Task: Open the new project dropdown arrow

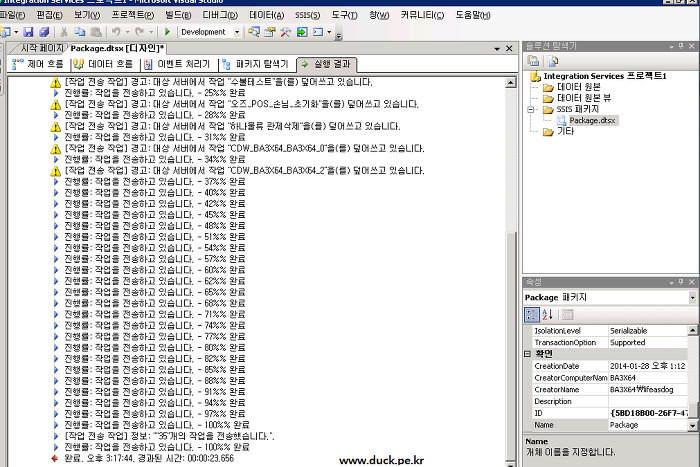Action: [x=16, y=32]
